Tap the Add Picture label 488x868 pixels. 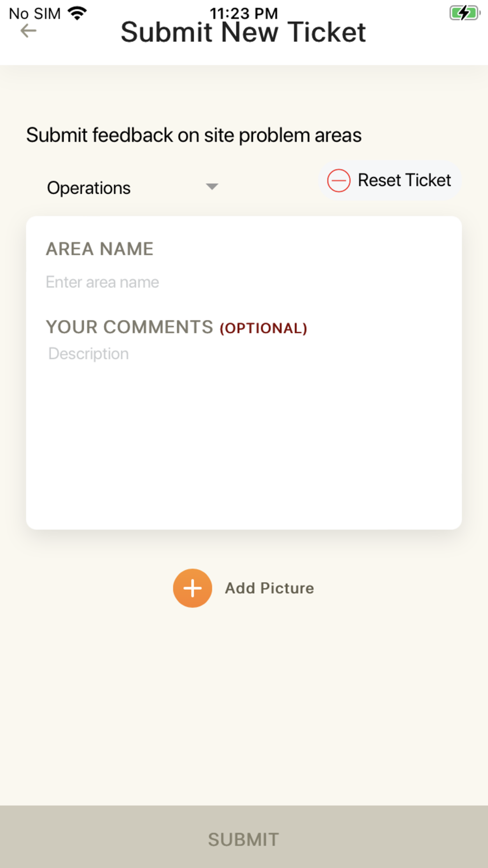coord(269,588)
